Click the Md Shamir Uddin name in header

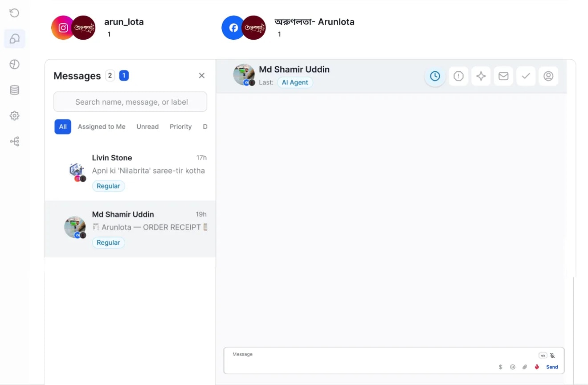coord(294,70)
